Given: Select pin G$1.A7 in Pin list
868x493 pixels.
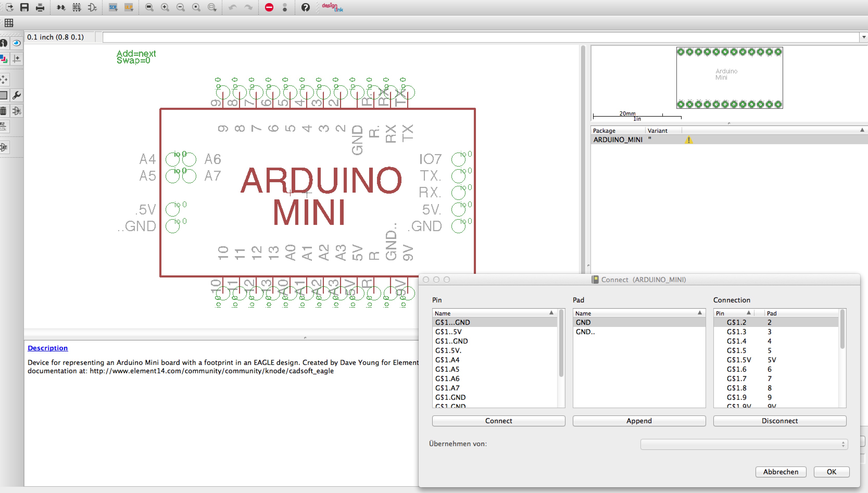Looking at the screenshot, I should pyautogui.click(x=494, y=388).
